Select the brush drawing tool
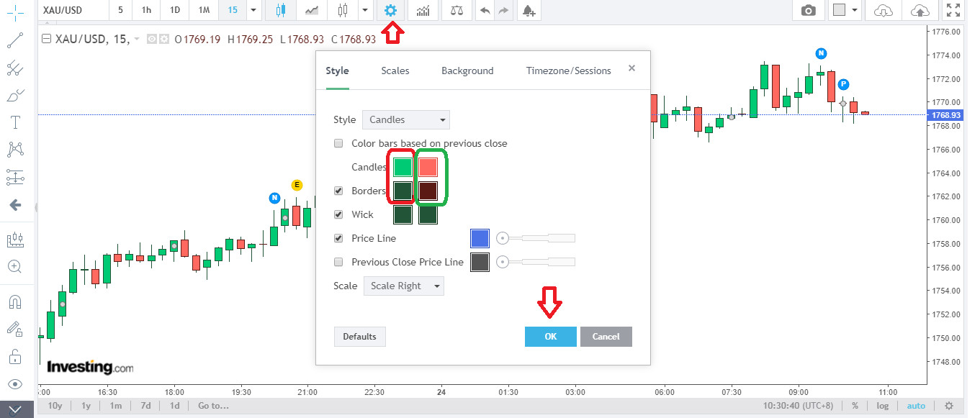The width and height of the screenshot is (980, 418). 16,96
